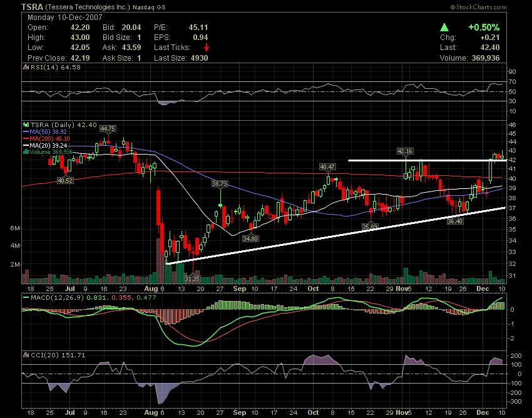The width and height of the screenshot is (532, 418).
Task: Click the 35.89 price label
Action: 370,227
